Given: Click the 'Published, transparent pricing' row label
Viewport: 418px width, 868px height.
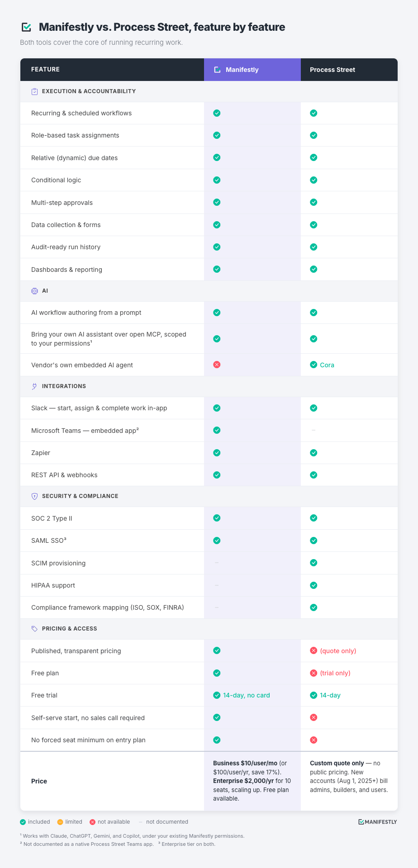Looking at the screenshot, I should 76,651.
